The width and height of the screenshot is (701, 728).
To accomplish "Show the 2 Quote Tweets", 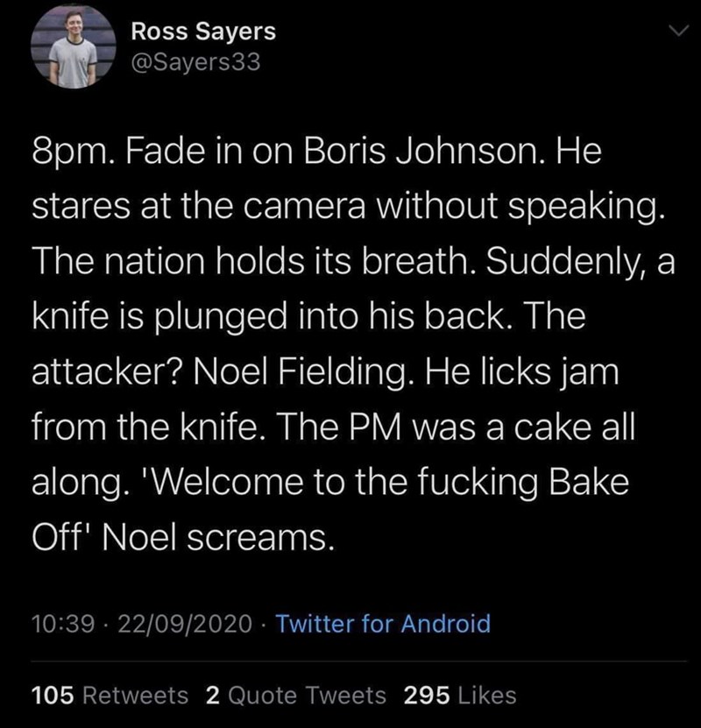I will click(294, 696).
